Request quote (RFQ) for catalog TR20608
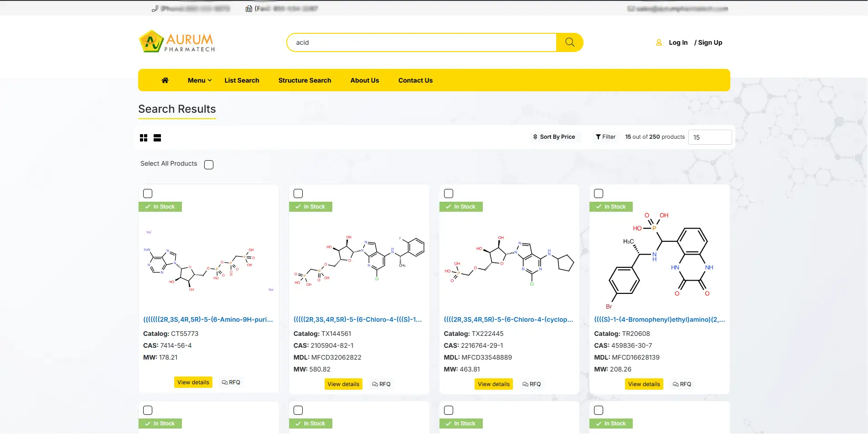The image size is (868, 434). (x=682, y=384)
